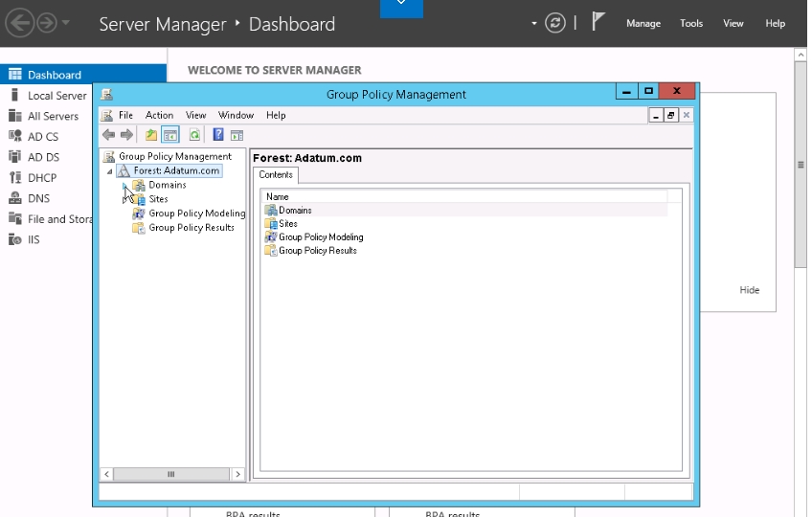
Task: Select Group Policy Modeling in the tree
Action: click(196, 214)
